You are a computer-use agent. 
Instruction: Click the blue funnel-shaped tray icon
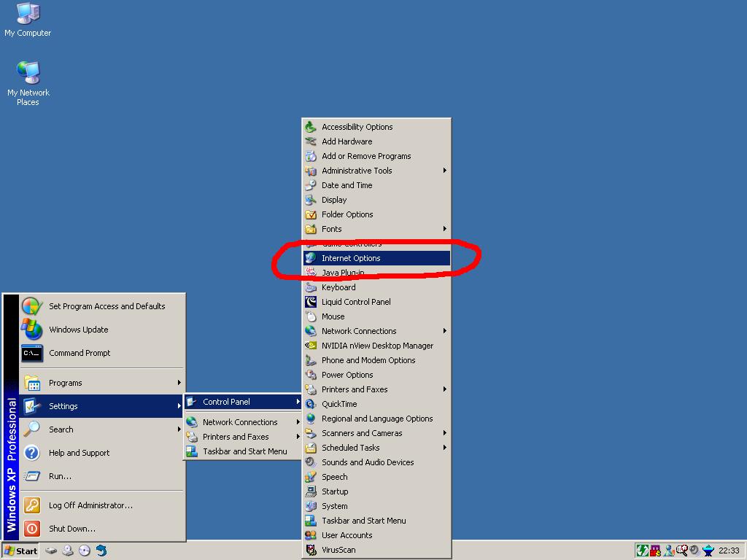click(708, 551)
